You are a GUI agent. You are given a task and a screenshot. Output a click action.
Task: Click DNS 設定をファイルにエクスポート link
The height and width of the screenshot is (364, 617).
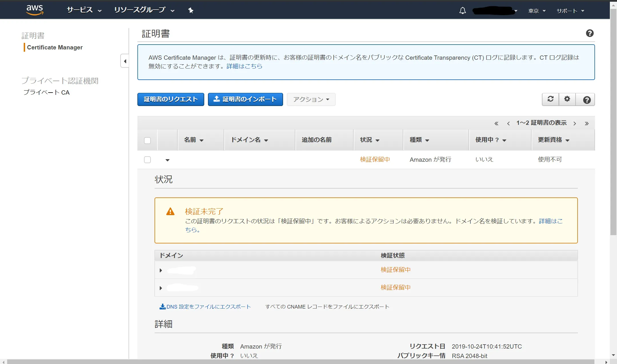(209, 307)
